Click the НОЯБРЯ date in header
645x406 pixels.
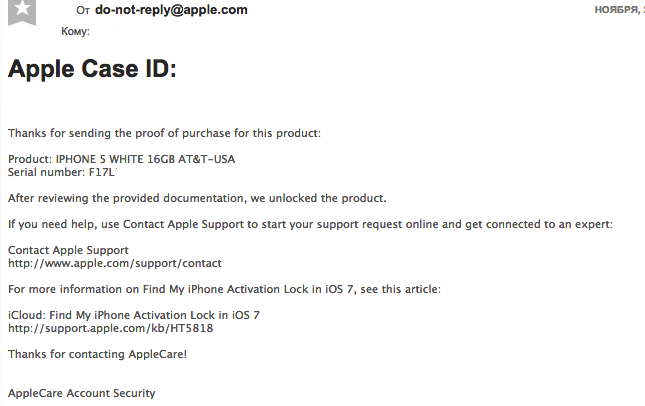coord(619,10)
